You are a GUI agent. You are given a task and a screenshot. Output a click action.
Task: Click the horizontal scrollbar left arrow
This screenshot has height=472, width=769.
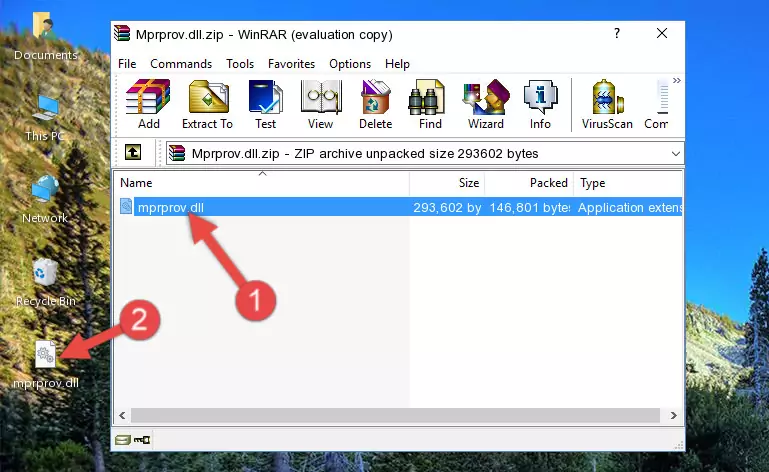pos(122,416)
